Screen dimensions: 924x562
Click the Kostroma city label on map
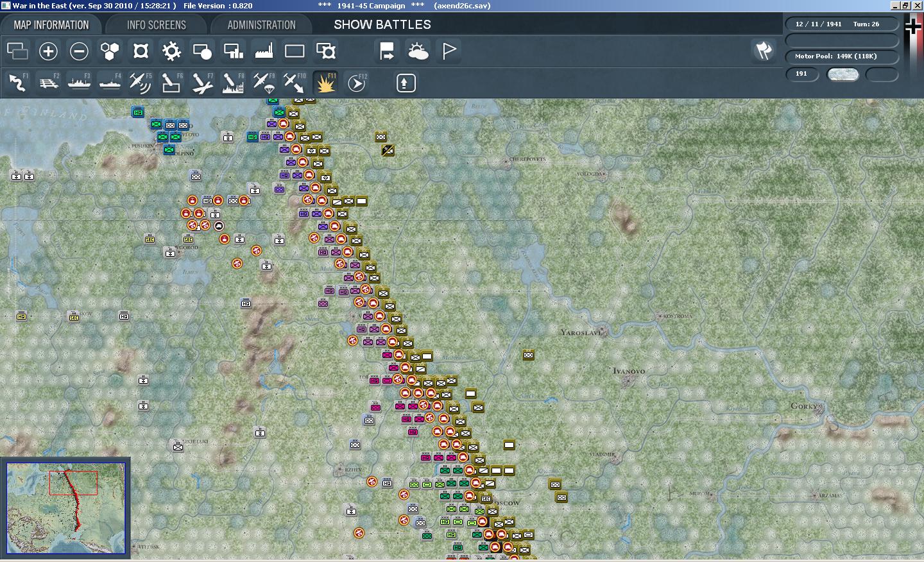click(678, 316)
